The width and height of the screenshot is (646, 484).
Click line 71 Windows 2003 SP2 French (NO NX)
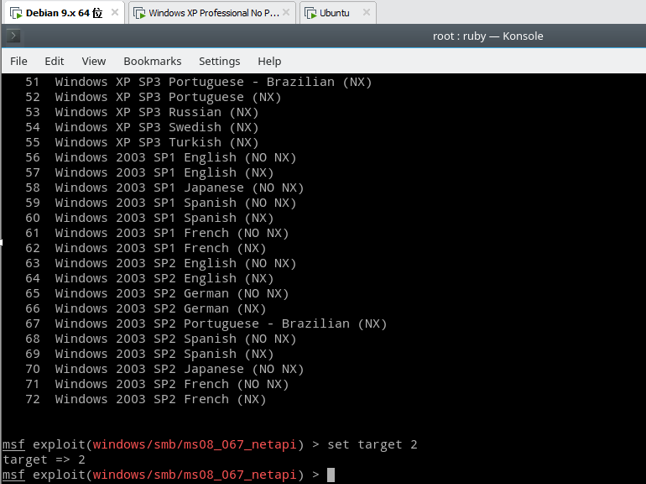pos(157,384)
